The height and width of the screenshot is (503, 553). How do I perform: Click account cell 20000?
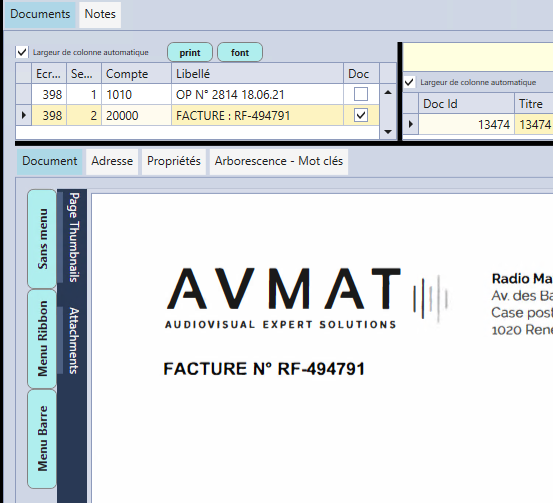pyautogui.click(x=136, y=115)
